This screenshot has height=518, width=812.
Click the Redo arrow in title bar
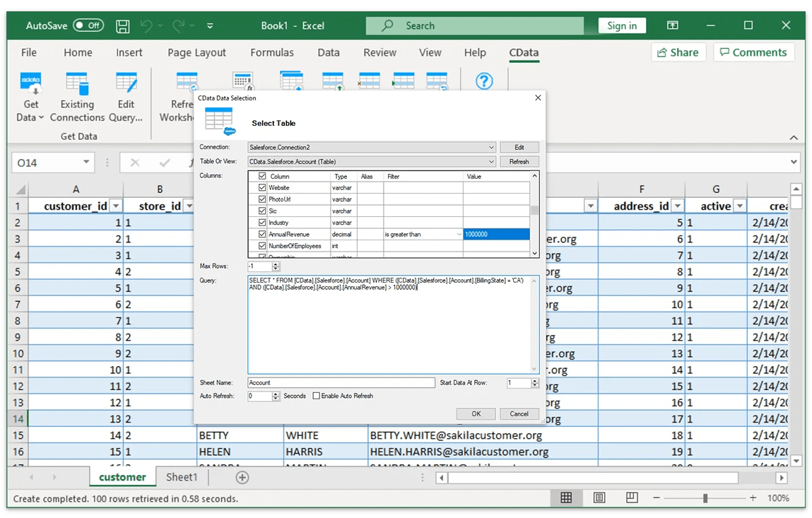tap(179, 25)
